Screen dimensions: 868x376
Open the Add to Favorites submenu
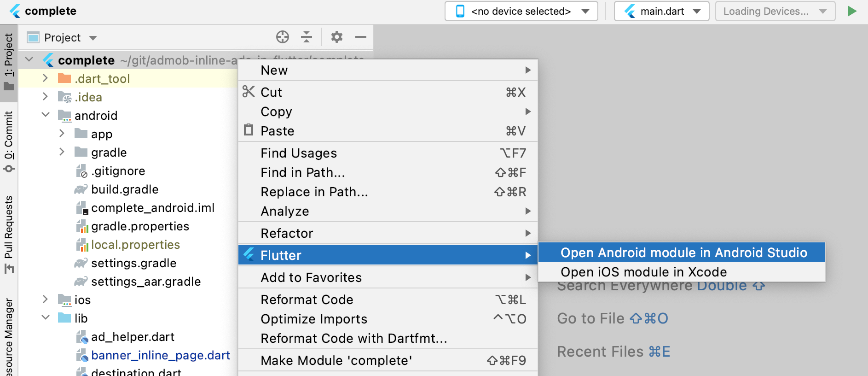point(388,277)
